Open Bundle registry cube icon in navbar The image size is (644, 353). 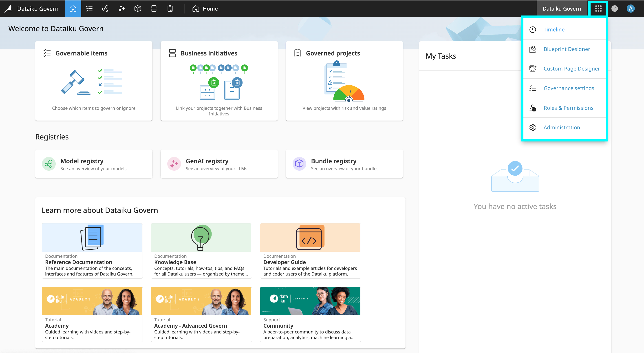(138, 9)
